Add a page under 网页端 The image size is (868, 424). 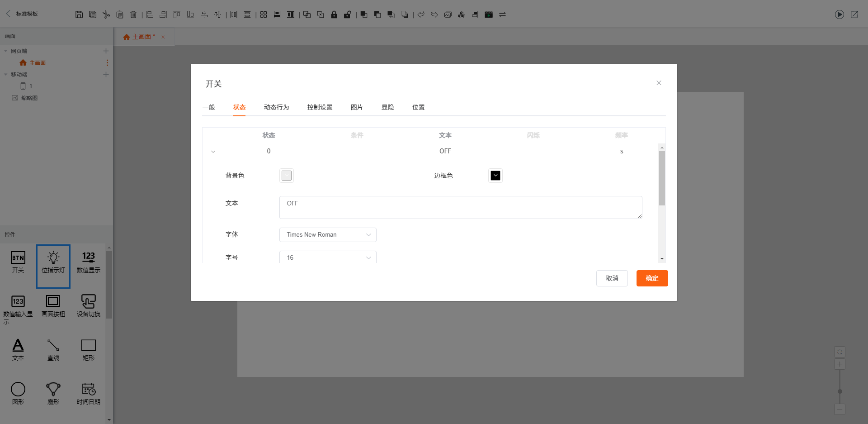[106, 51]
